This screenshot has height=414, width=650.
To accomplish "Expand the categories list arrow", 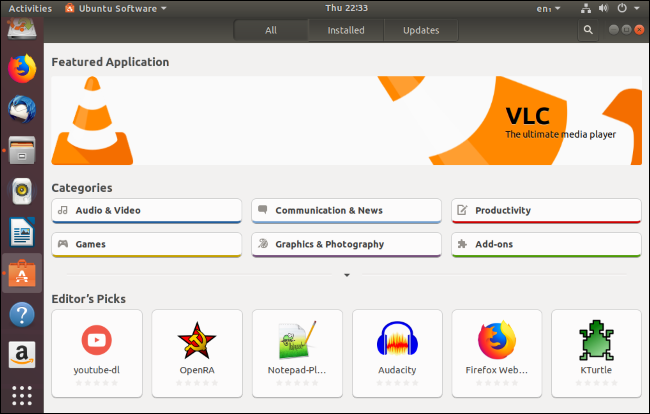I will pyautogui.click(x=346, y=275).
